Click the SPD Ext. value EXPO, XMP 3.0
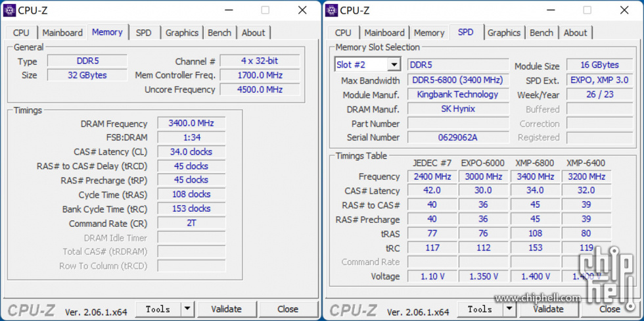The height and width of the screenshot is (321, 644). click(599, 80)
